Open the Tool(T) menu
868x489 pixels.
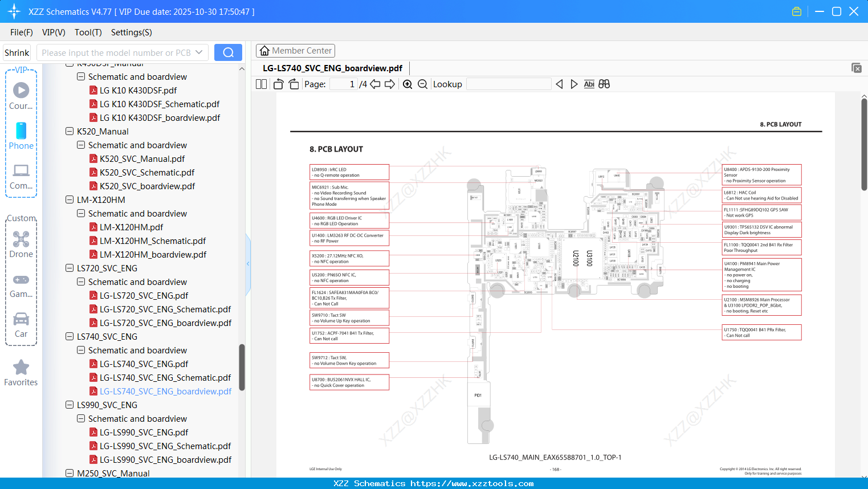point(88,32)
